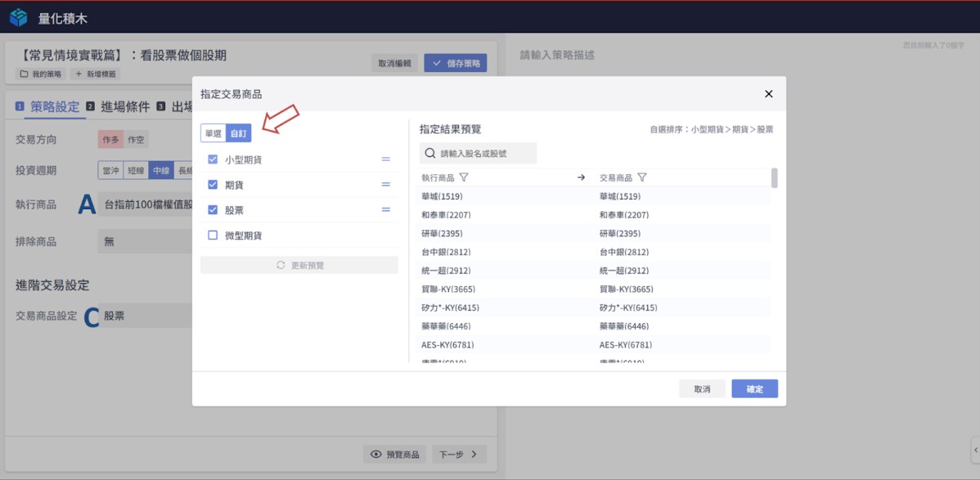Click the eye icon in 預覽商品

click(376, 454)
